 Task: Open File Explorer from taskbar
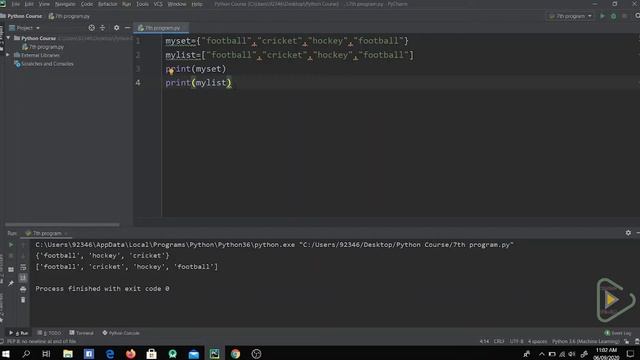pyautogui.click(x=68, y=353)
